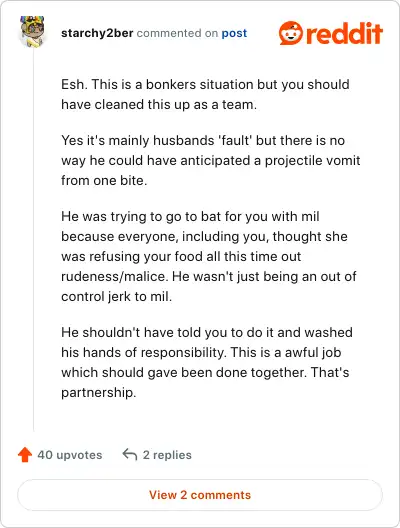Open starchy2ber's avatar image
Viewport: 400px width, 528px height.
(32, 32)
